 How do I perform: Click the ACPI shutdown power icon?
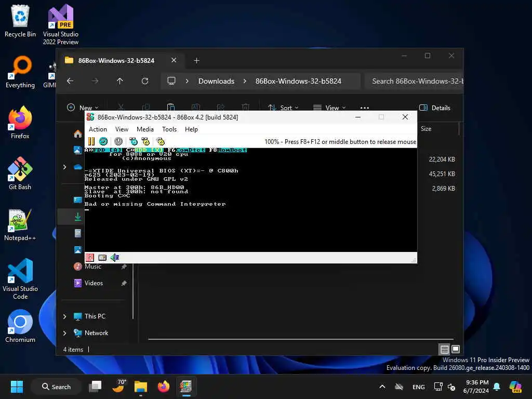pos(118,141)
